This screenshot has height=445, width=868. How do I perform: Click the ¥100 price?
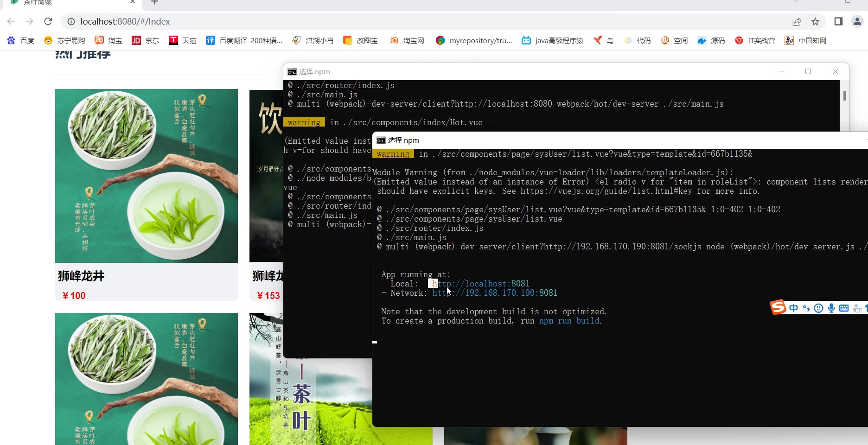pos(74,296)
